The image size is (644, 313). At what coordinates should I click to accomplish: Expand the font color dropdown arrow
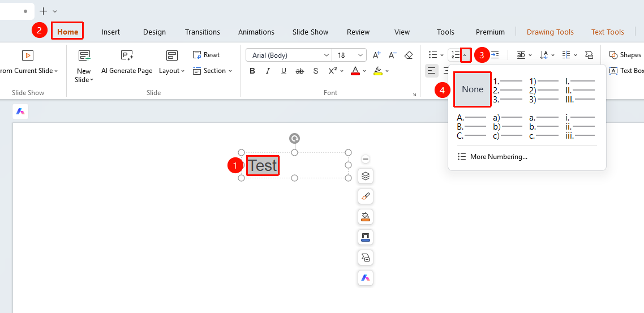pos(364,71)
